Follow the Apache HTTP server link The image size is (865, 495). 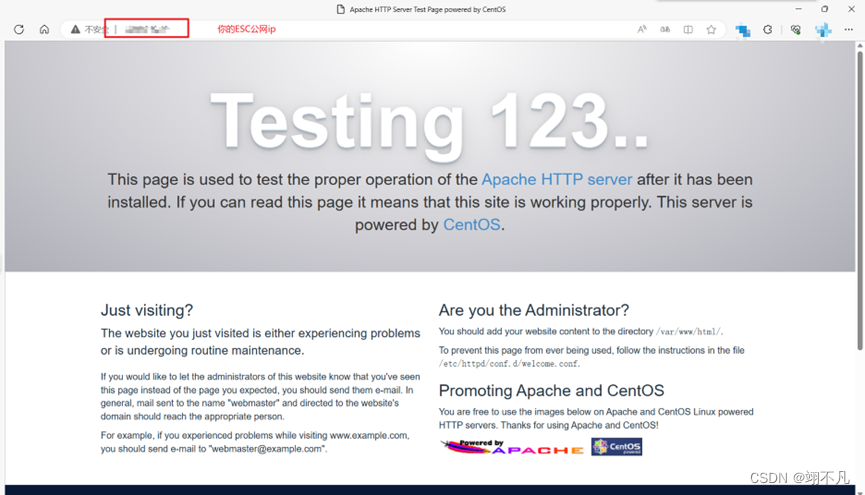(557, 179)
